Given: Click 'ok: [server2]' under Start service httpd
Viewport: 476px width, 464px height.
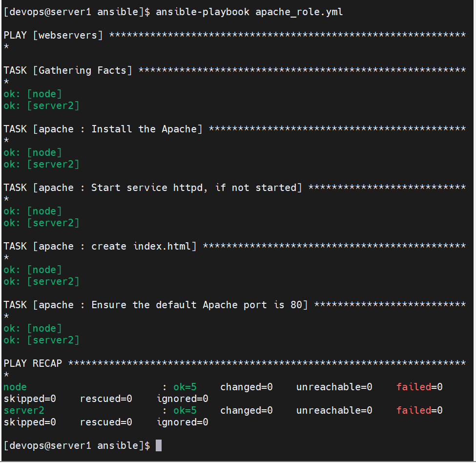Looking at the screenshot, I should [x=41, y=223].
